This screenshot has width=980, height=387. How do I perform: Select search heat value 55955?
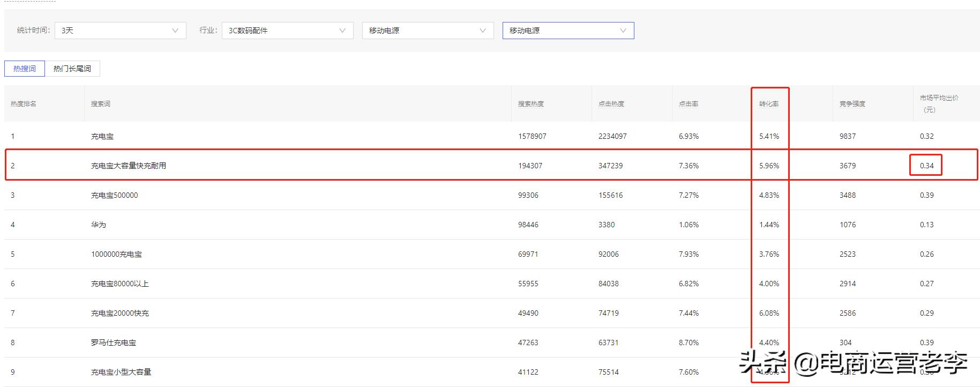tap(528, 284)
